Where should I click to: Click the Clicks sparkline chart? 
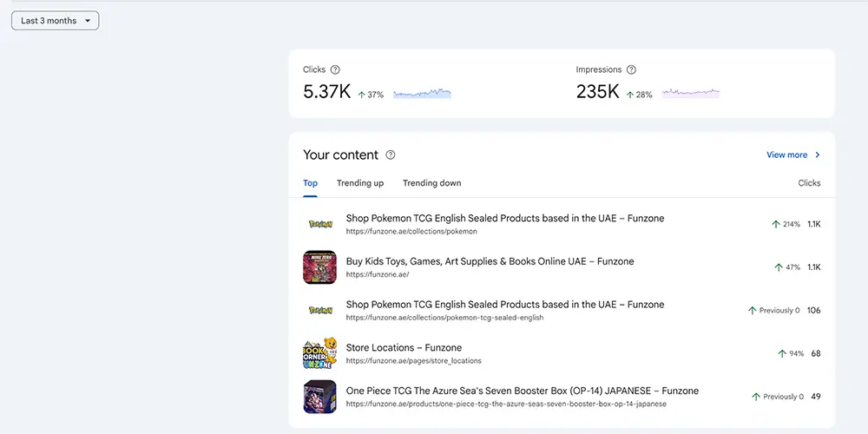[422, 93]
